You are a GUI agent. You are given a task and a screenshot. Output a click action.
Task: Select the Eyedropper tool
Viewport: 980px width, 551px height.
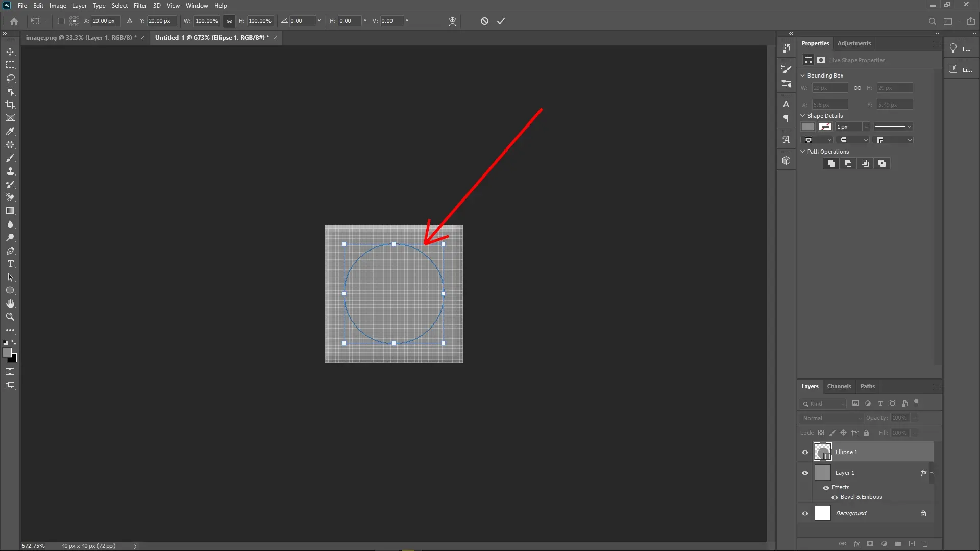point(10,132)
